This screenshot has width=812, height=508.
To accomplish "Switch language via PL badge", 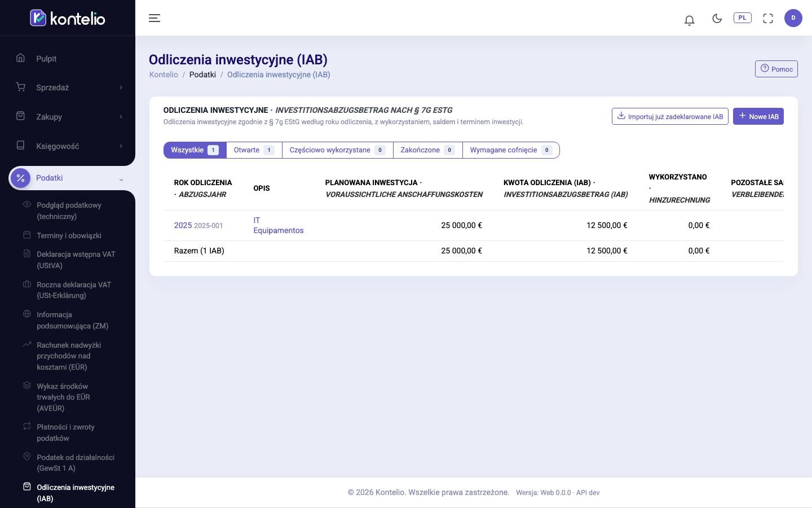I will click(743, 17).
